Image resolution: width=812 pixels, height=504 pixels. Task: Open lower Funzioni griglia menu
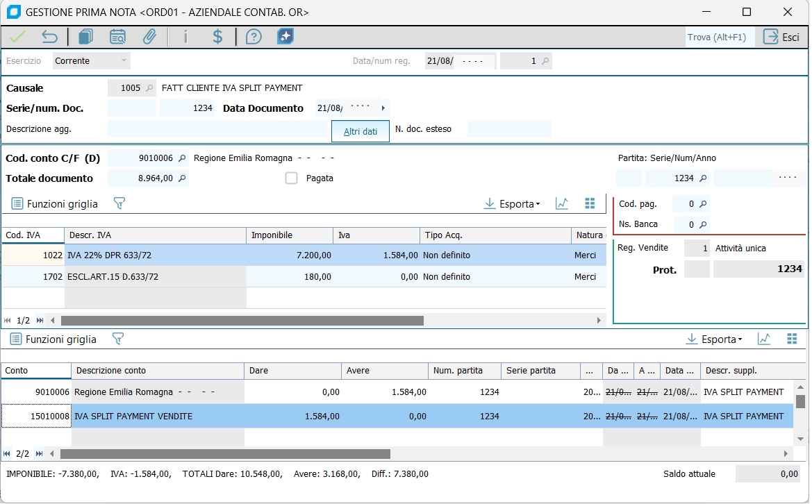point(53,339)
